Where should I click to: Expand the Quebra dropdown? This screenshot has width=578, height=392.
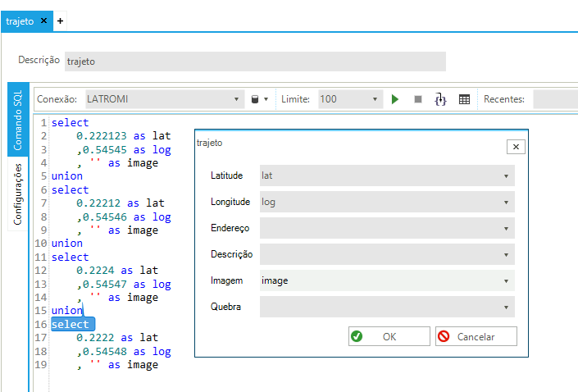[x=506, y=307]
